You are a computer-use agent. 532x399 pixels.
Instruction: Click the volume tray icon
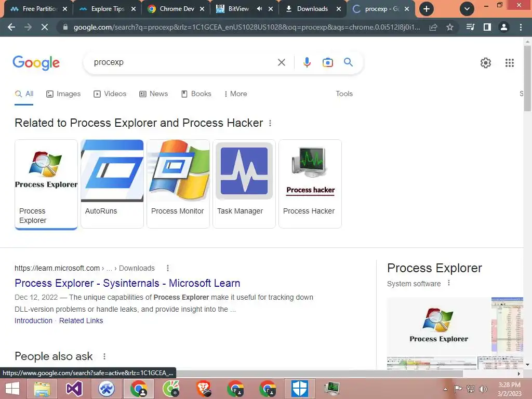coord(483,389)
